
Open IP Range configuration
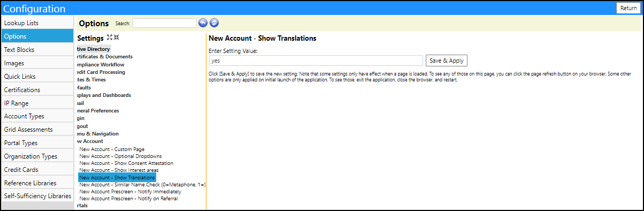(x=37, y=103)
